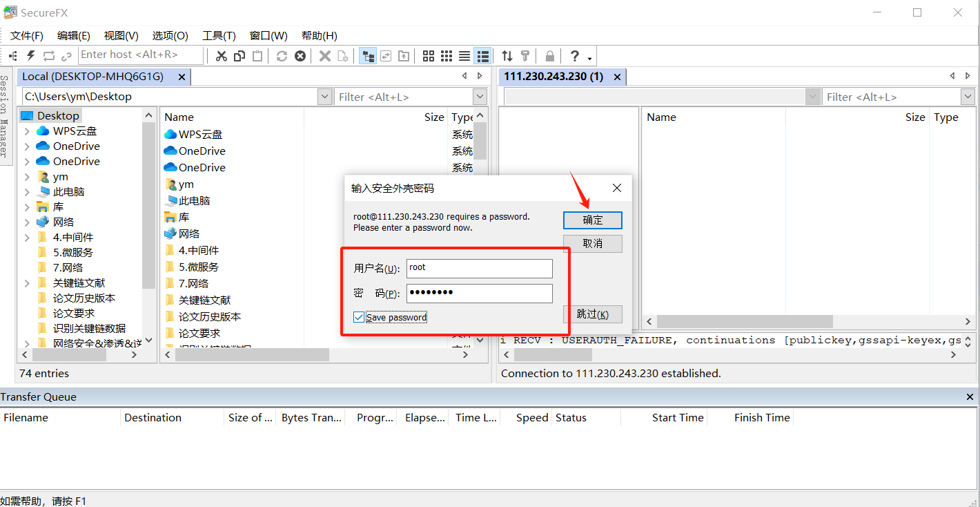The height and width of the screenshot is (507, 980).
Task: Click the 确定 button in the password dialog
Action: (592, 220)
